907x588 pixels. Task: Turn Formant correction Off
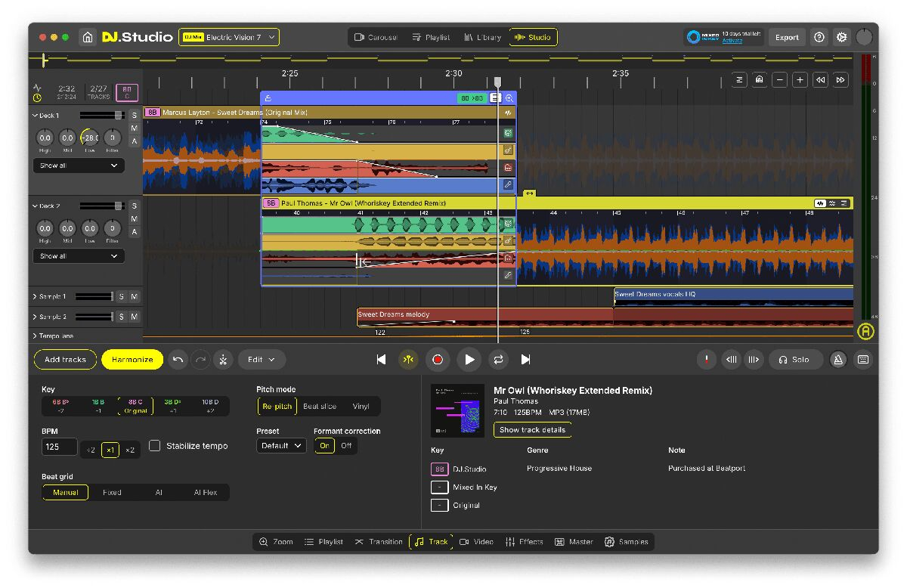click(346, 446)
